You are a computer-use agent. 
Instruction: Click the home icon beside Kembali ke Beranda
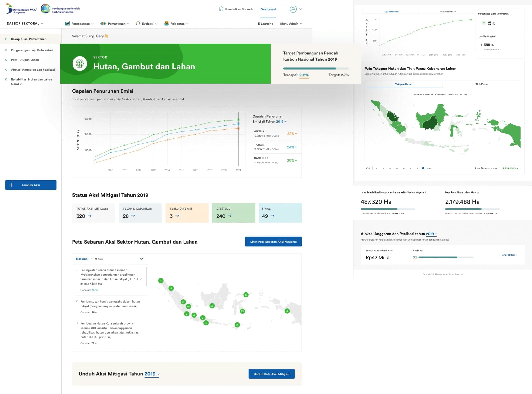tap(221, 9)
